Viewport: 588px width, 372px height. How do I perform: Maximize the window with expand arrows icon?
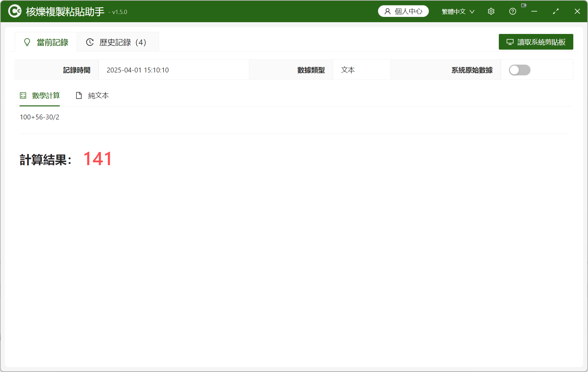pos(556,11)
